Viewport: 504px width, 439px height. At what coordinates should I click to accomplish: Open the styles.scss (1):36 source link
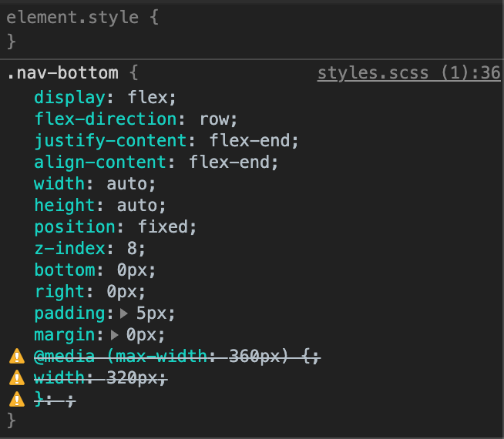(x=408, y=74)
